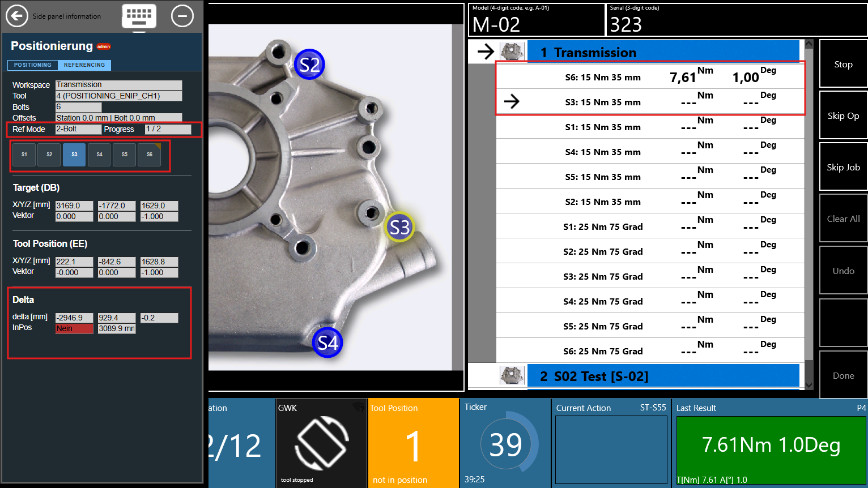The image size is (868, 488).
Task: Click the Ticker circular progress gauge
Action: [x=506, y=444]
